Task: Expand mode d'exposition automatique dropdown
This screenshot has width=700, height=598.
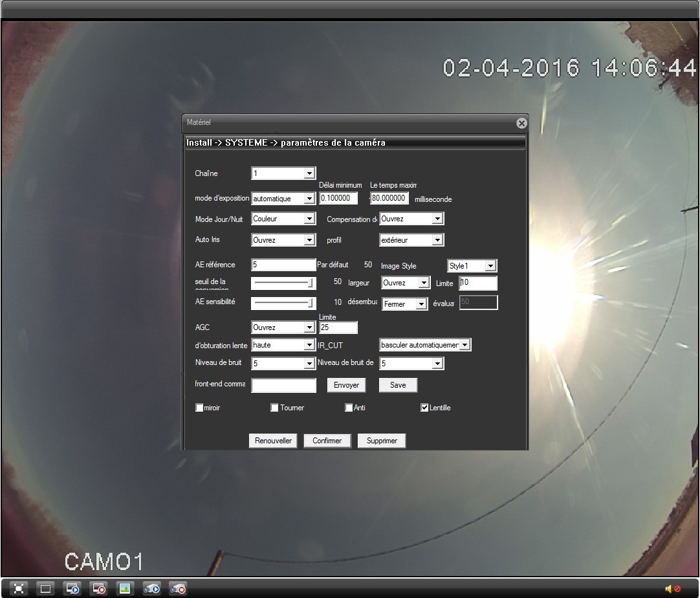Action: tap(283, 198)
